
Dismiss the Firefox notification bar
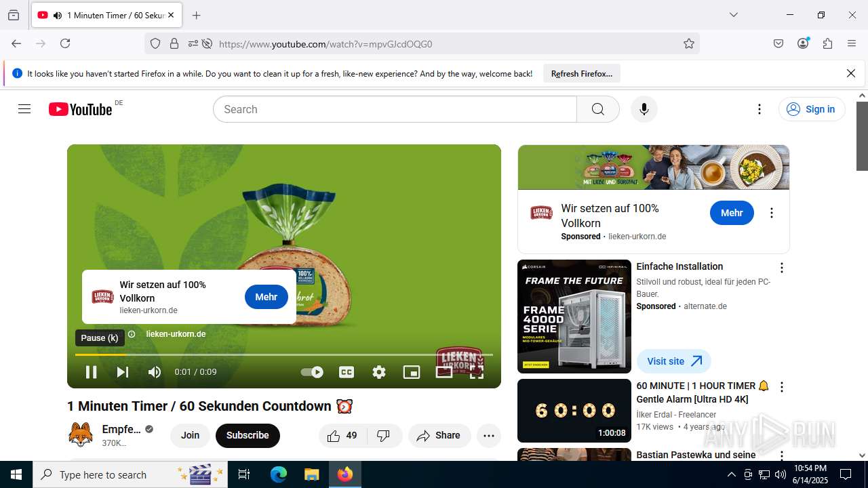click(x=851, y=73)
